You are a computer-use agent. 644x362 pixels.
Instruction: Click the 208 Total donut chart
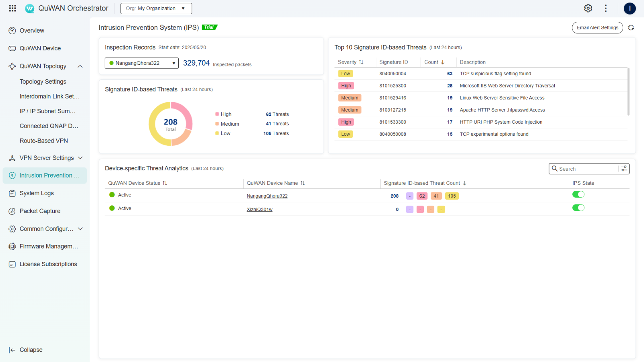pyautogui.click(x=171, y=124)
